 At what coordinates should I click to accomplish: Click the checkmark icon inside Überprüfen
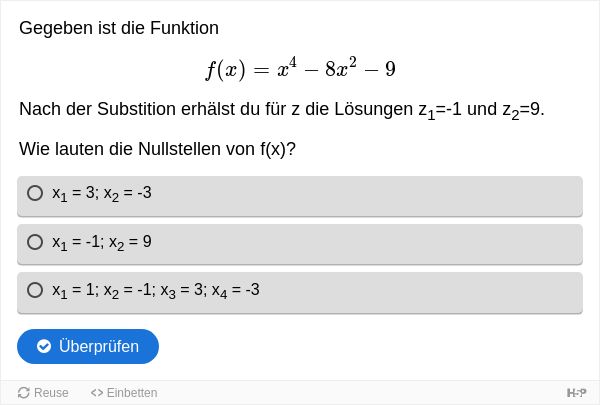(44, 346)
